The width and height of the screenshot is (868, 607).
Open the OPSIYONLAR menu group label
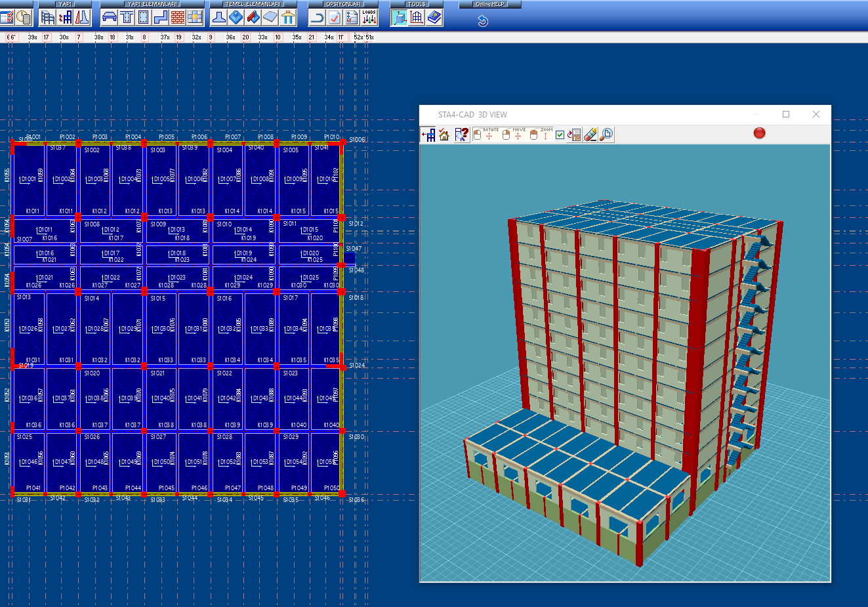(x=343, y=4)
